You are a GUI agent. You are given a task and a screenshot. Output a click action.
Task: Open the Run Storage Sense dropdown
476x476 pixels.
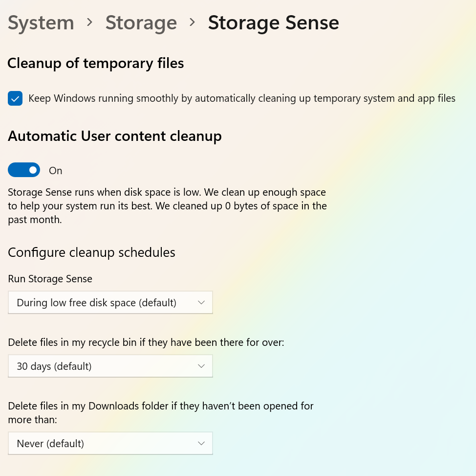110,302
